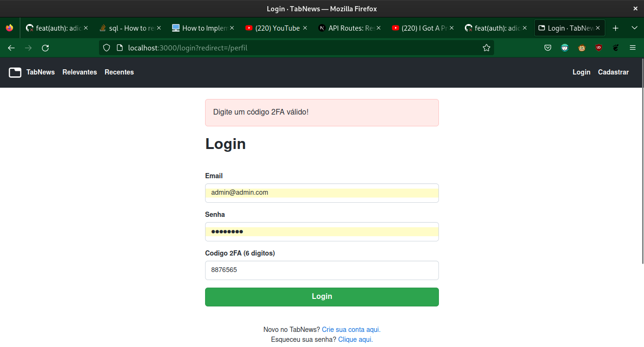This screenshot has width=644, height=347.
Task: Focus the Senha password field
Action: coord(322,231)
